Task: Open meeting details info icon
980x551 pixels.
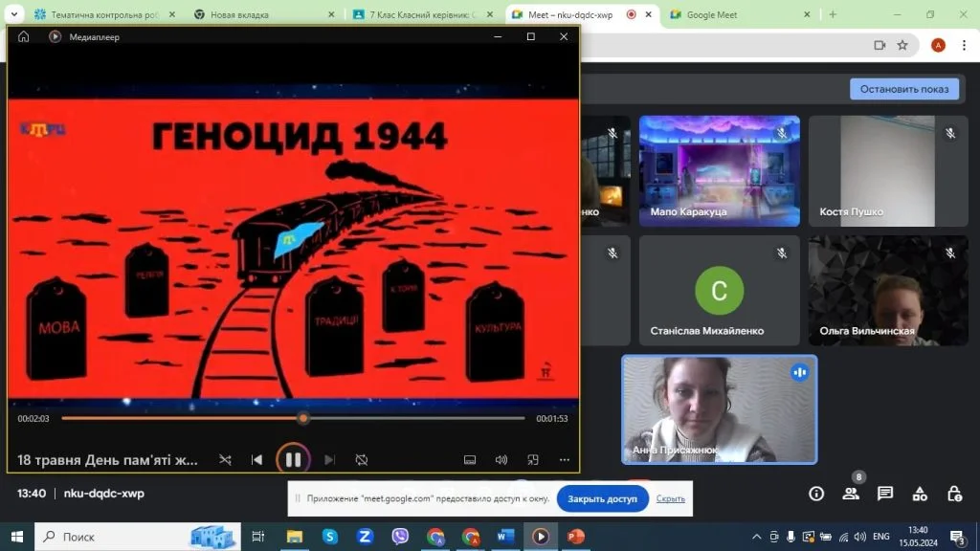Action: pyautogui.click(x=816, y=494)
